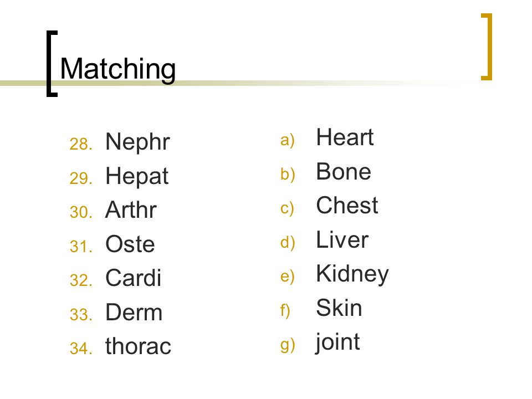
Task: Choose the term Oste
Action: tap(130, 244)
